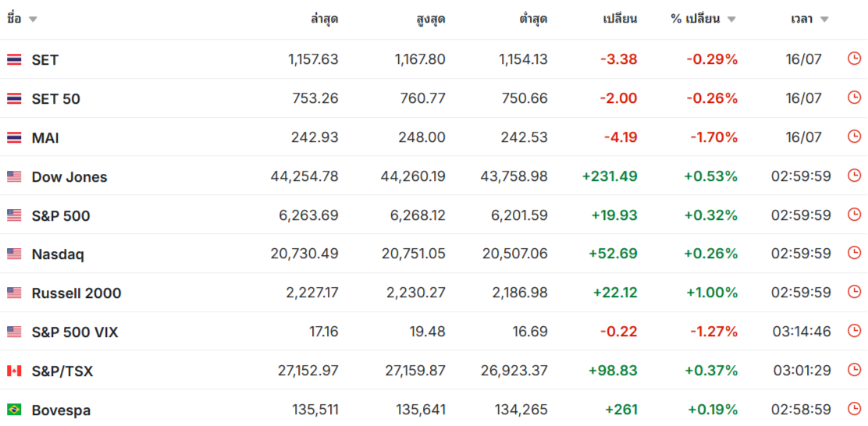Screen dimensions: 868x426
Task: Open the S&P 500 index link
Action: pyautogui.click(x=61, y=216)
